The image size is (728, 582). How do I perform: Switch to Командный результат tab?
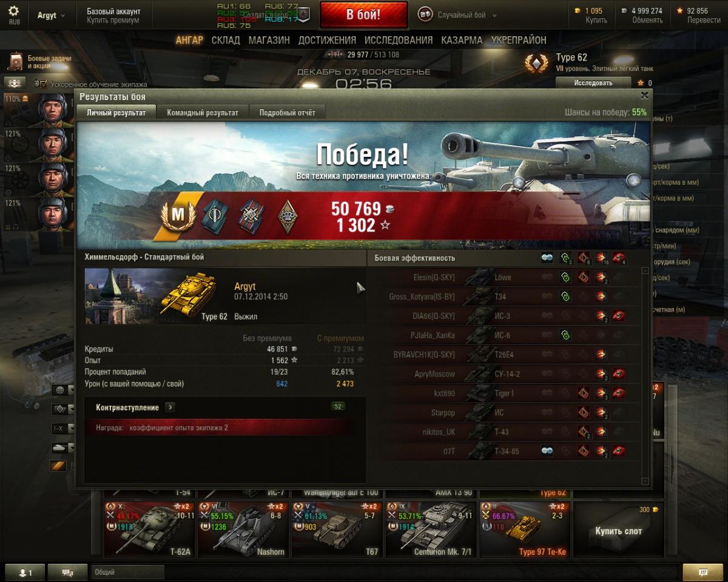pyautogui.click(x=203, y=112)
